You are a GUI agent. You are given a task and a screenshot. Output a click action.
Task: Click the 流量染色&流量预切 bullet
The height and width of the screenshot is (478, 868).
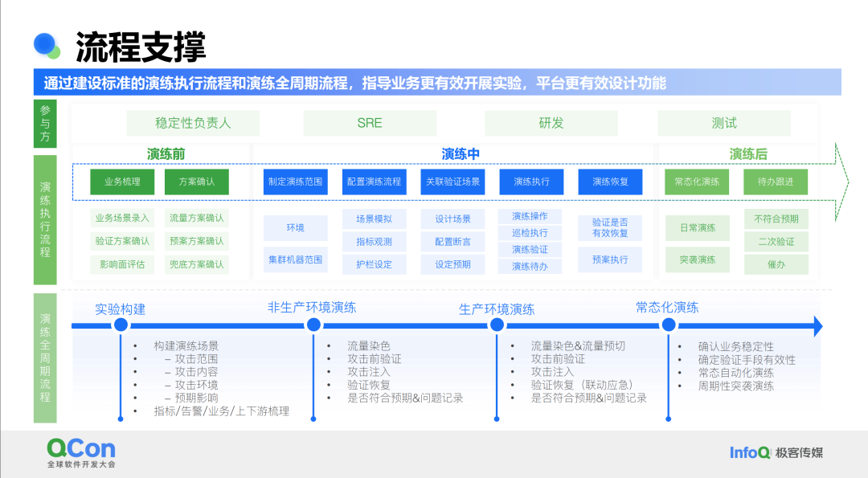tap(578, 346)
